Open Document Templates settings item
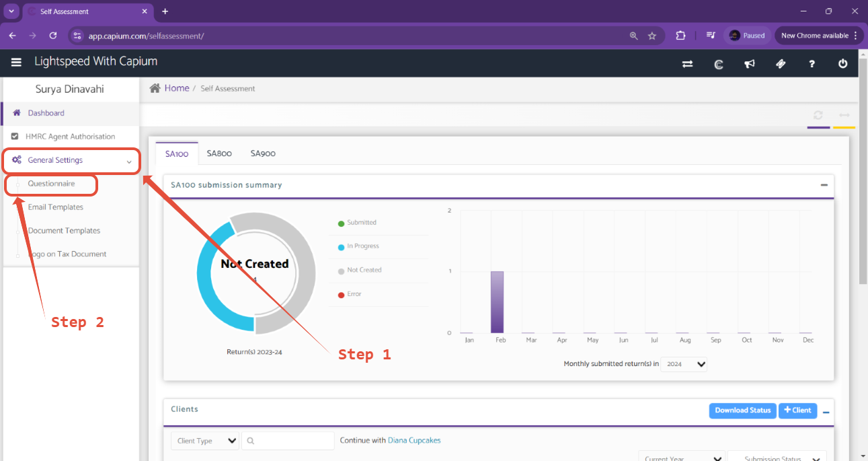 [64, 231]
